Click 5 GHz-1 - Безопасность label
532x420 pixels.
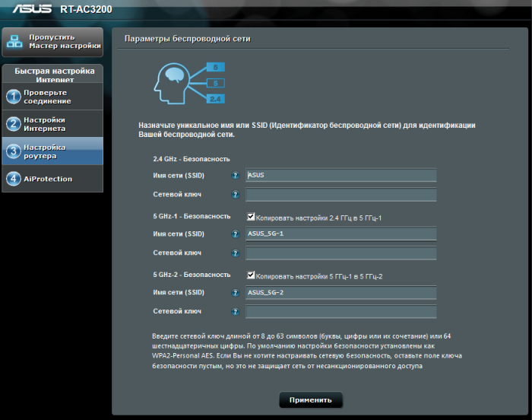[192, 216]
